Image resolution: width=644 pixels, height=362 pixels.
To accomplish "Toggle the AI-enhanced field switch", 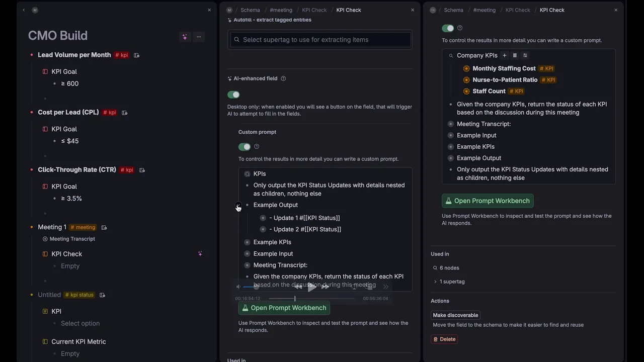I will [x=233, y=95].
